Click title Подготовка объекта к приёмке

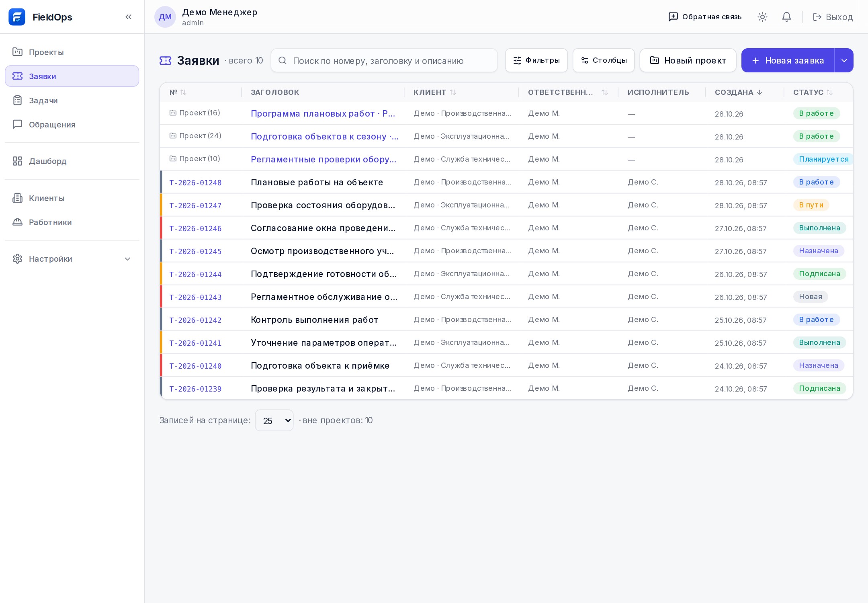(320, 365)
